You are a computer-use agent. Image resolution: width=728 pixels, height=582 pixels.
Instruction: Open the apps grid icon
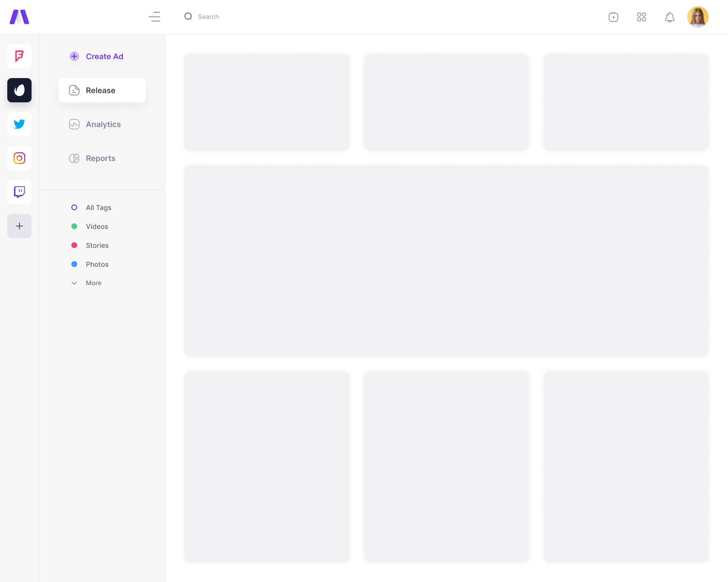tap(642, 17)
